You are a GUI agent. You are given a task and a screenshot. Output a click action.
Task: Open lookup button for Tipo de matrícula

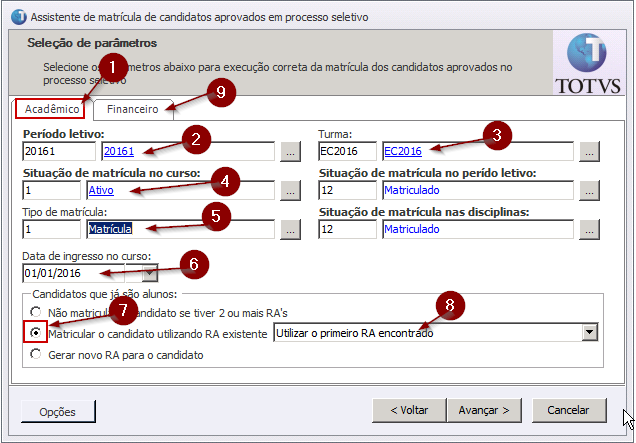click(x=289, y=229)
